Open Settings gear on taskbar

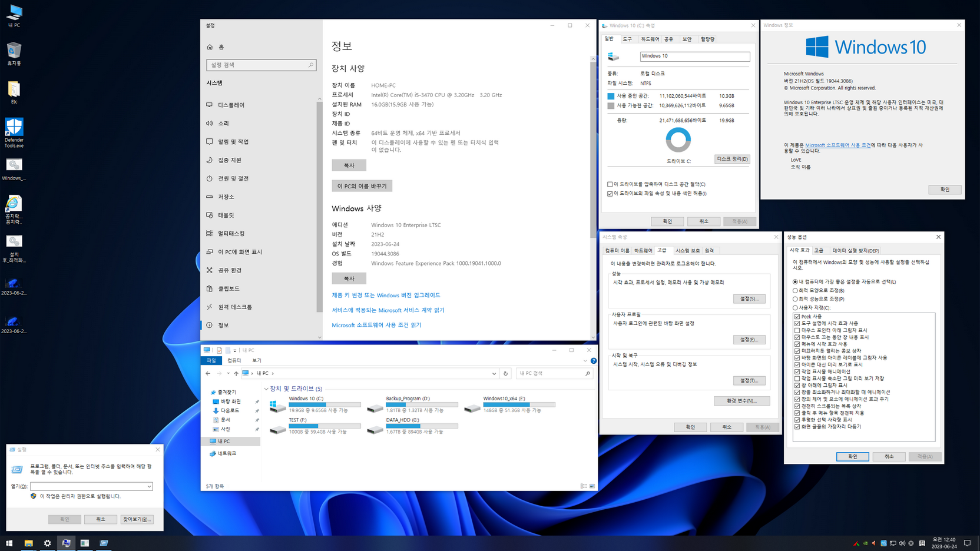point(47,543)
